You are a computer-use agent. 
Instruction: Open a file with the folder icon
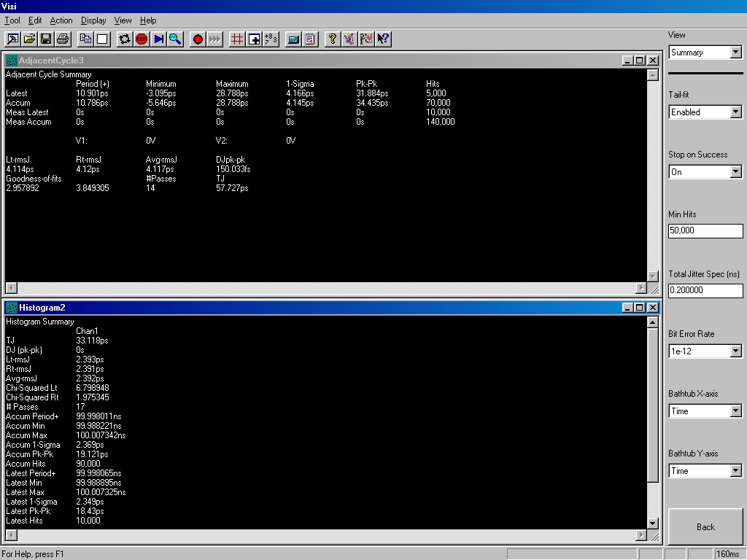[x=29, y=39]
